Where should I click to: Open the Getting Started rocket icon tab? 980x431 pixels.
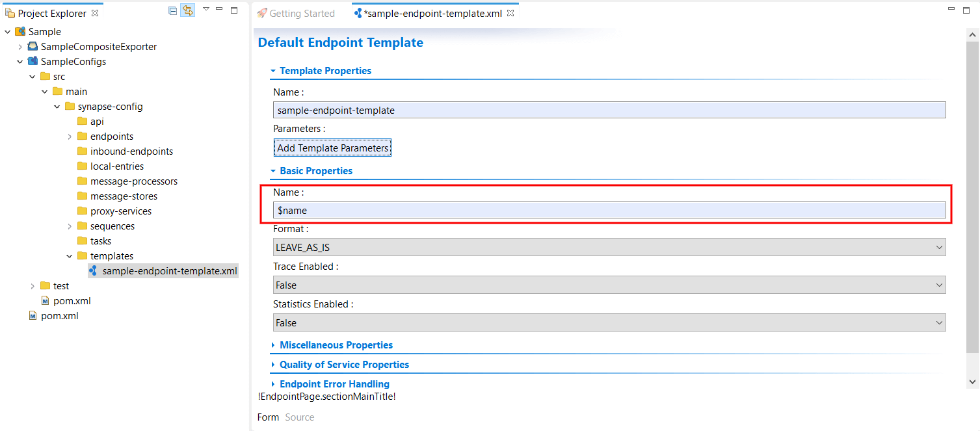pyautogui.click(x=261, y=13)
